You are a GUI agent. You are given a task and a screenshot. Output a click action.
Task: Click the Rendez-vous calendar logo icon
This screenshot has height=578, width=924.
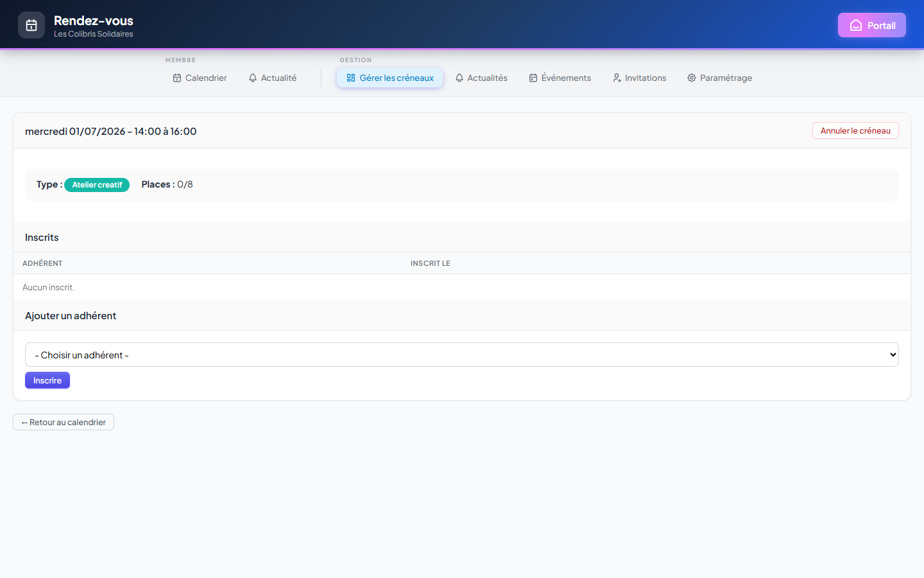[31, 25]
